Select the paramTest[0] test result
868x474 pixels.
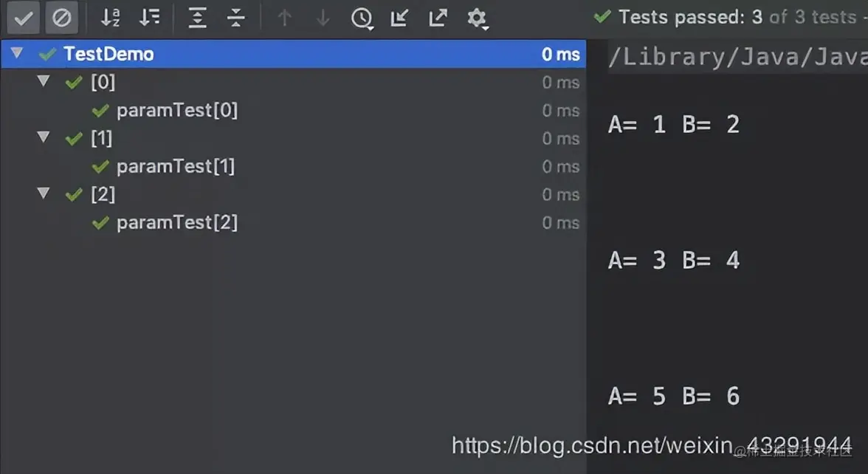tap(176, 110)
